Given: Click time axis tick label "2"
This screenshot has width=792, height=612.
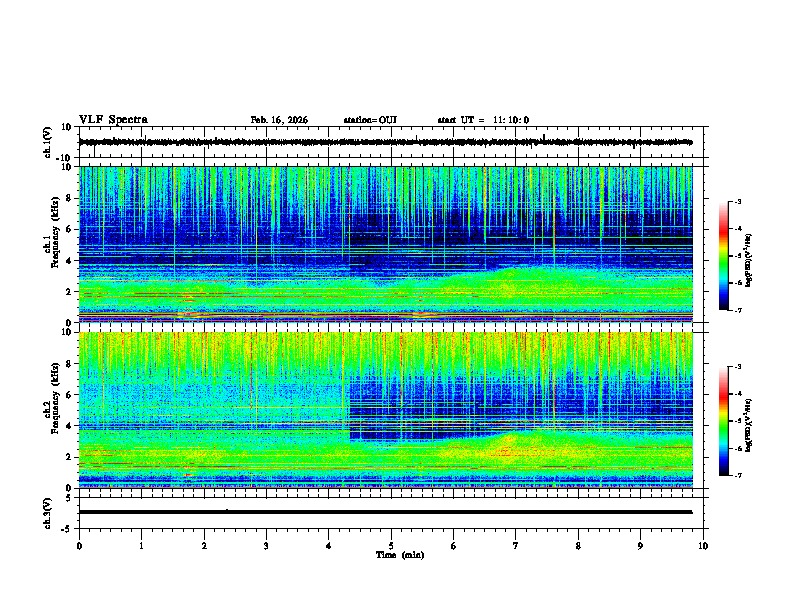Looking at the screenshot, I should (x=204, y=546).
